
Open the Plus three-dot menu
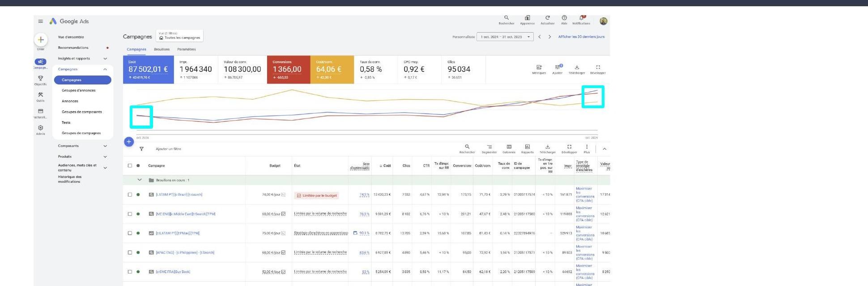tap(587, 147)
